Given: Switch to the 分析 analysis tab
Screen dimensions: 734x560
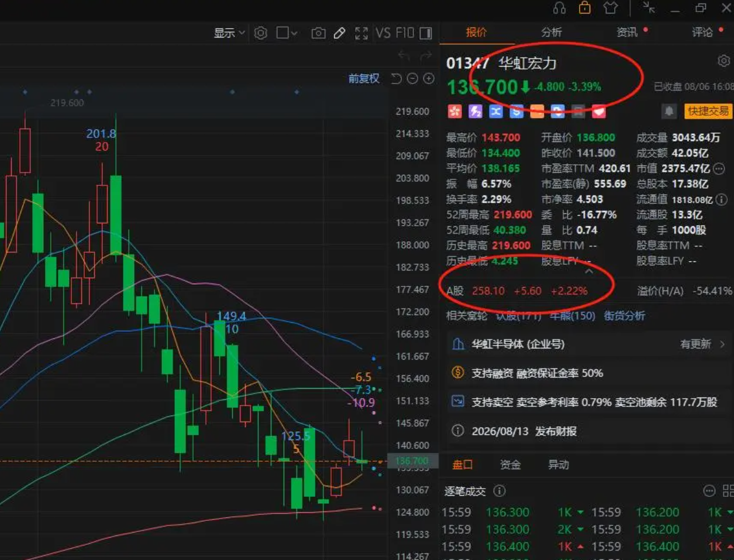Looking at the screenshot, I should (x=551, y=32).
